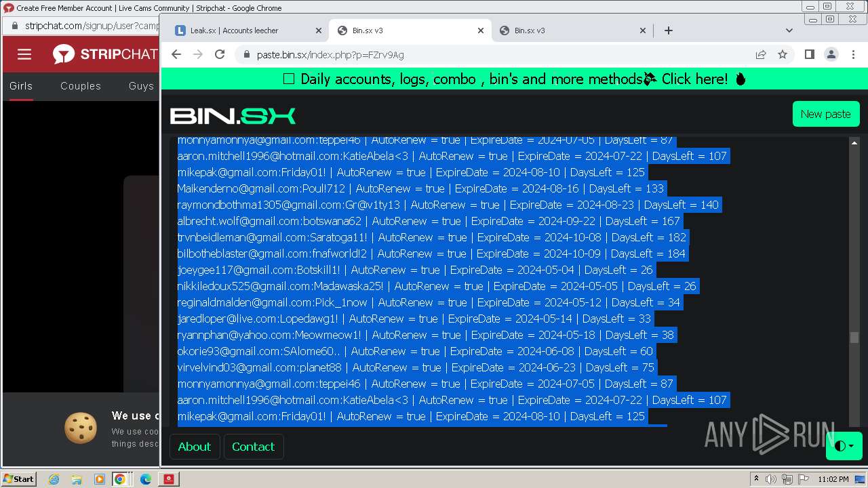Screen dimensions: 868x488
Task: Click the BIN.SX logo
Action: point(233,116)
